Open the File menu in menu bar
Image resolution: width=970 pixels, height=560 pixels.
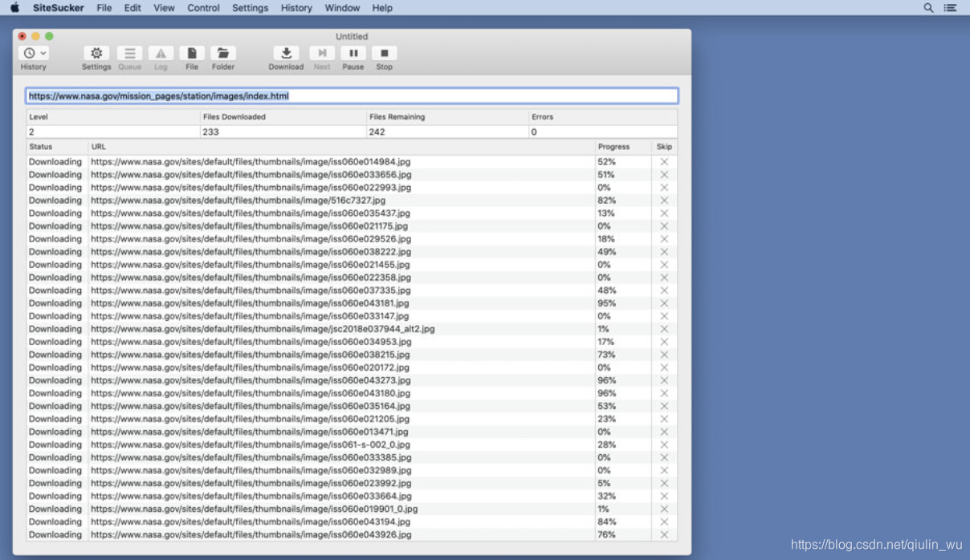(104, 8)
